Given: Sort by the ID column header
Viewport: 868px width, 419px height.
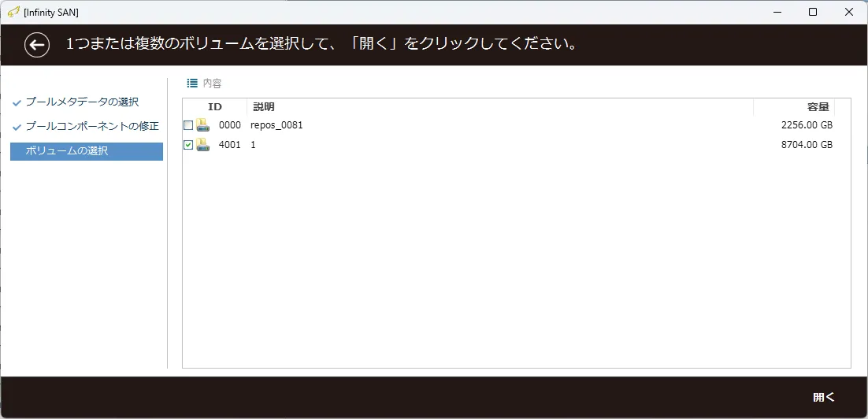Looking at the screenshot, I should [x=215, y=107].
